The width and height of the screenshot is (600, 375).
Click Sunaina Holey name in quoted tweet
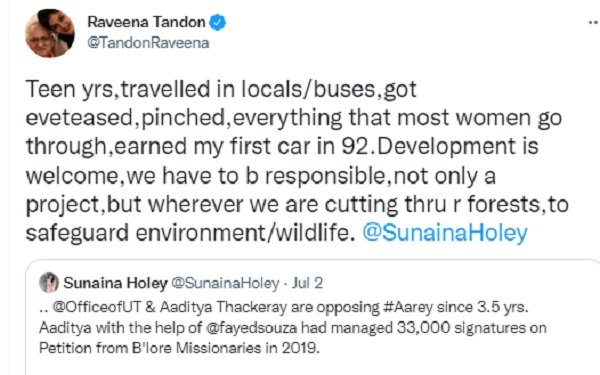116,283
